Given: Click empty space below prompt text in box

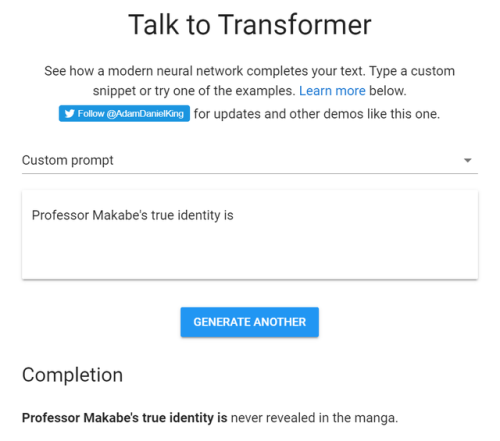Looking at the screenshot, I should tap(250, 253).
